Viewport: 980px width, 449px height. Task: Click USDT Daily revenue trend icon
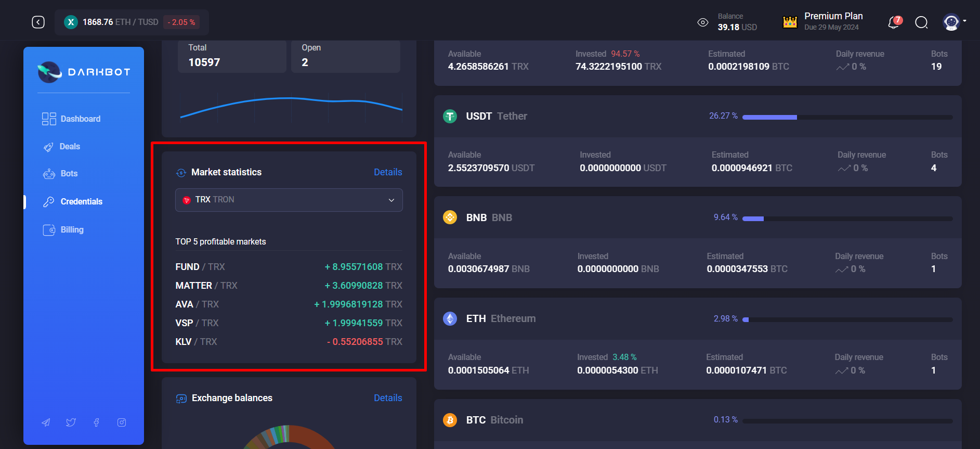(844, 168)
